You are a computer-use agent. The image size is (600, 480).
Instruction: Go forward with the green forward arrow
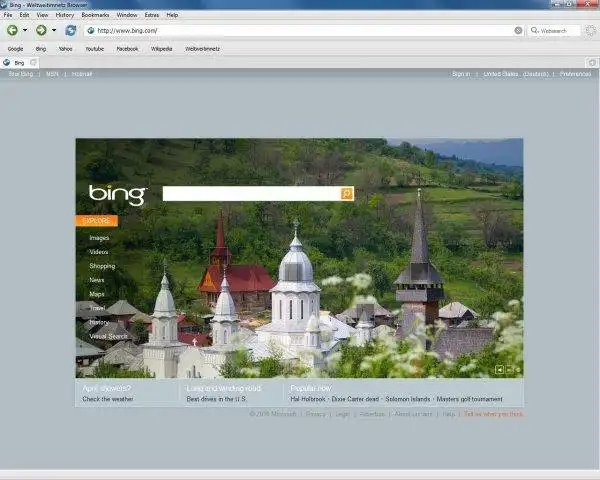(x=41, y=30)
